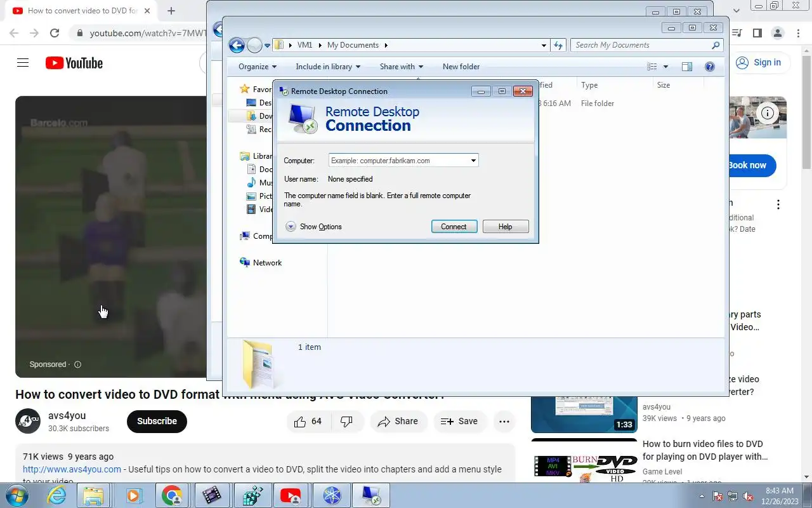Click Chrome back navigation arrow

coord(14,33)
